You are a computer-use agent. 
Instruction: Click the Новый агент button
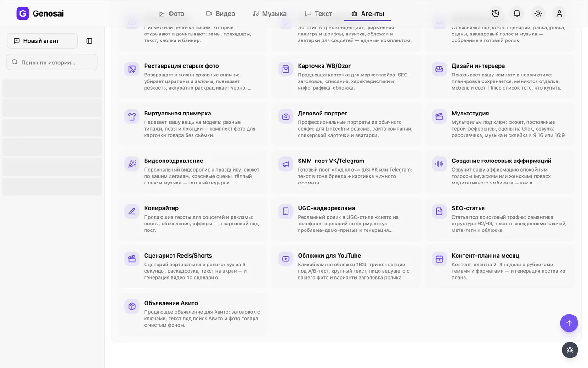[x=42, y=41]
